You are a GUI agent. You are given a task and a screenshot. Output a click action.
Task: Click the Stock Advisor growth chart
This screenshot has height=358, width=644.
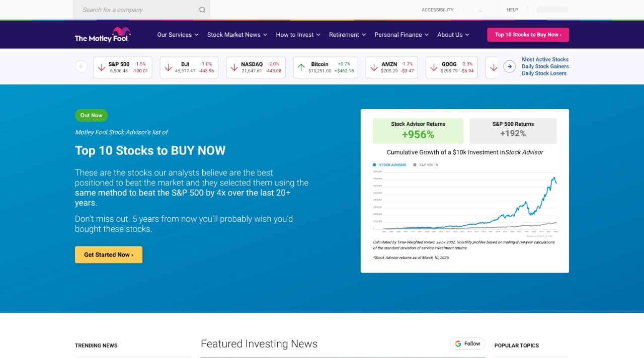click(x=465, y=202)
